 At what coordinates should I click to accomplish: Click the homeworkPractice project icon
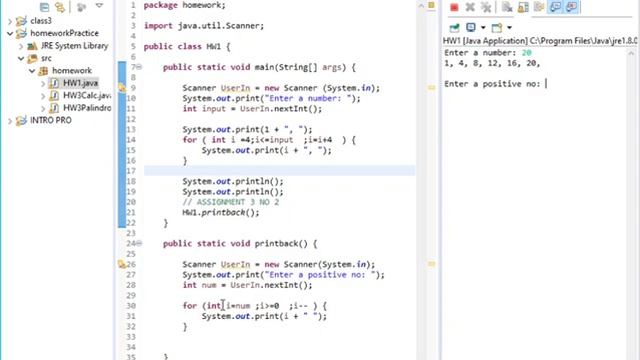(x=21, y=33)
